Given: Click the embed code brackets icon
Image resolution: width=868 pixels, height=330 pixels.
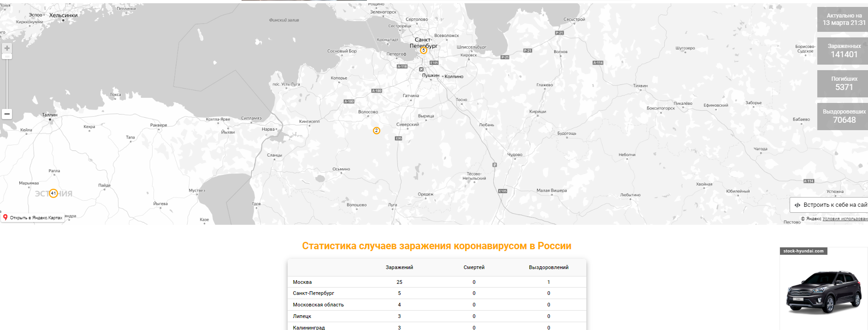Looking at the screenshot, I should pos(797,205).
